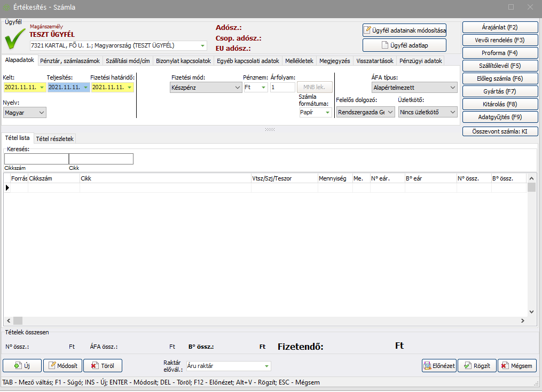Click the Vevői rendelés (F3) button
This screenshot has height=392, width=542.
[x=500, y=40]
